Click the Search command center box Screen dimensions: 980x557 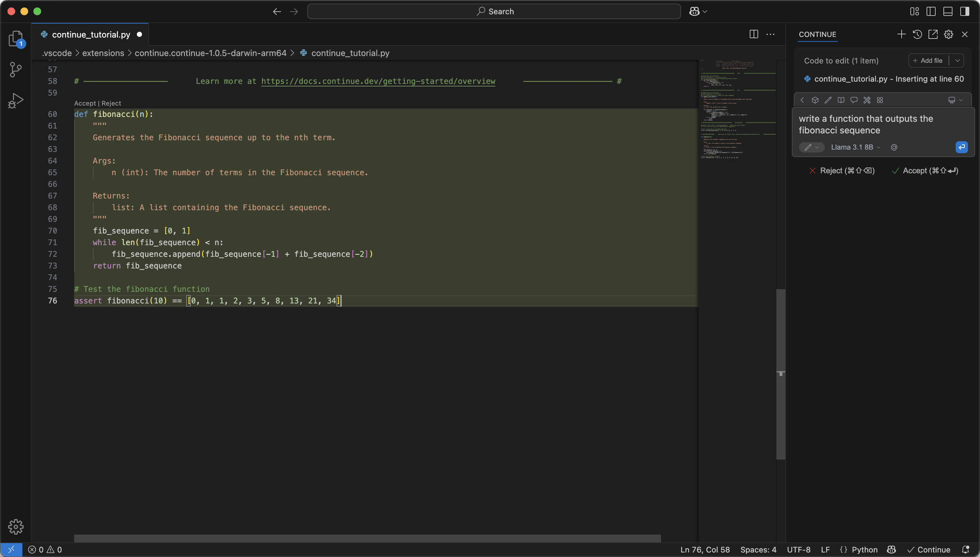click(494, 11)
